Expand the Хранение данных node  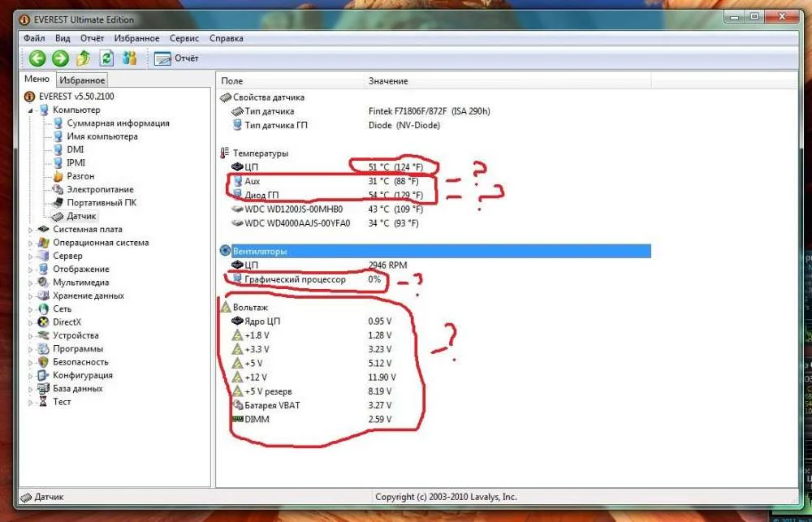coord(31,296)
